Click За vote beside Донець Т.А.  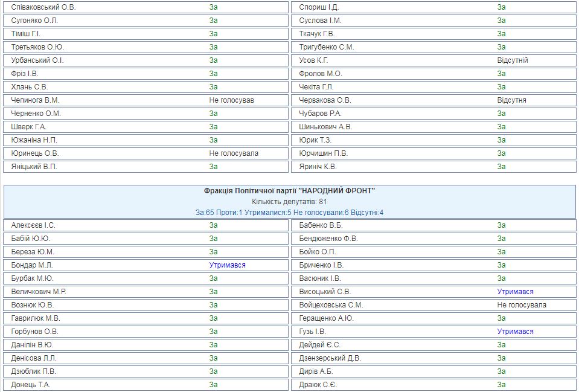click(x=214, y=385)
